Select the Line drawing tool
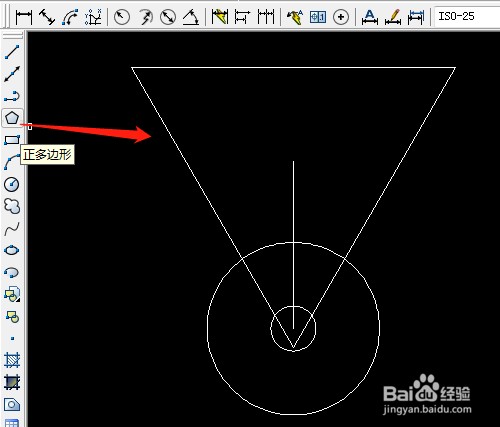The width and height of the screenshot is (500, 427). click(x=12, y=52)
